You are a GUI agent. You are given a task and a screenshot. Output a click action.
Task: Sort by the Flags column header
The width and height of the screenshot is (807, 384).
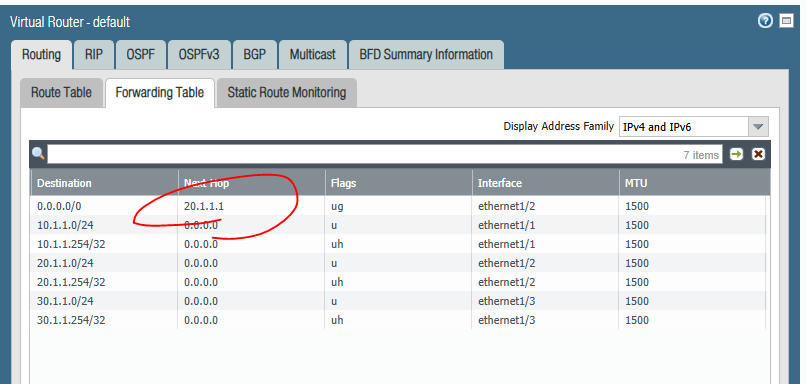(398, 183)
